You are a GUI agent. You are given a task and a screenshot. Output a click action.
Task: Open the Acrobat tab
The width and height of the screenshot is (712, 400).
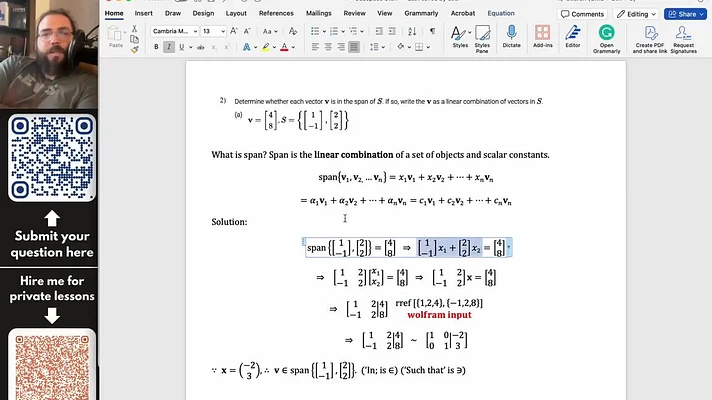463,14
